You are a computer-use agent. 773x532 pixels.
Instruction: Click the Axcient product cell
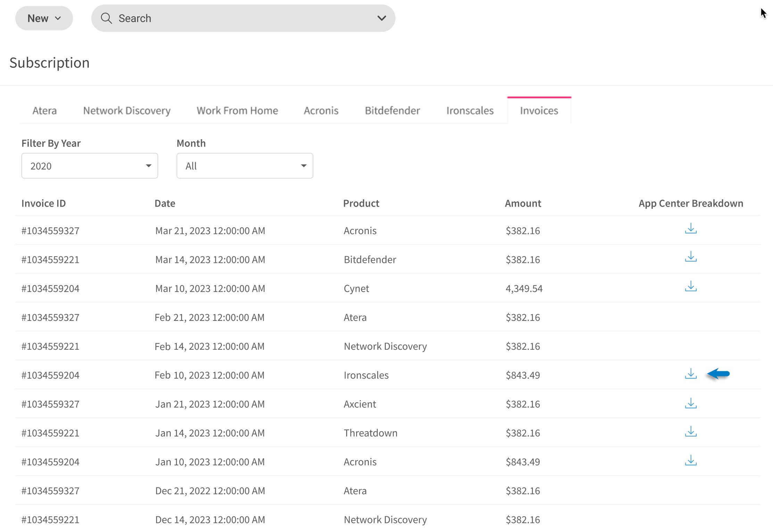[360, 404]
